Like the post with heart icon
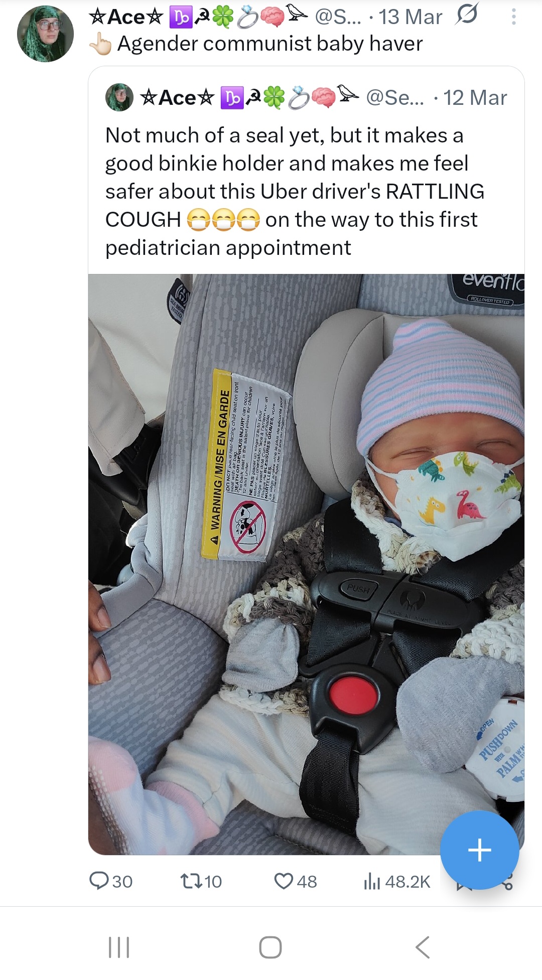 [284, 881]
